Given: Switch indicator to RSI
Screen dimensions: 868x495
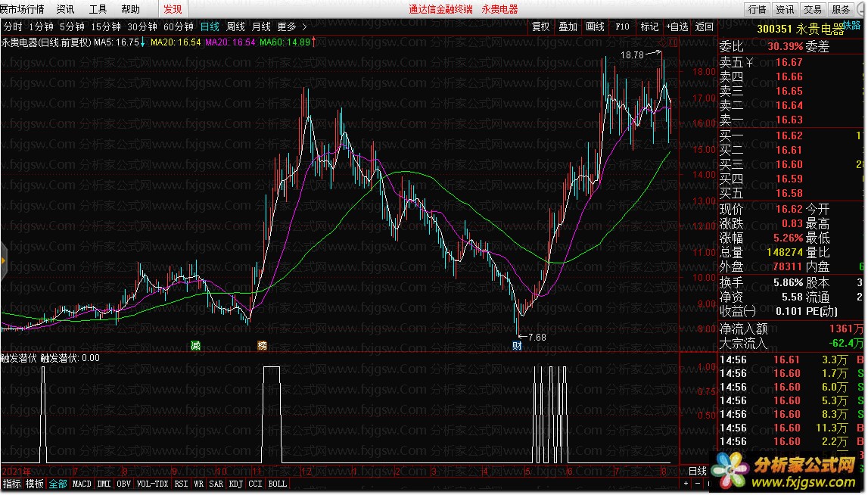Looking at the screenshot, I should click(x=181, y=484).
